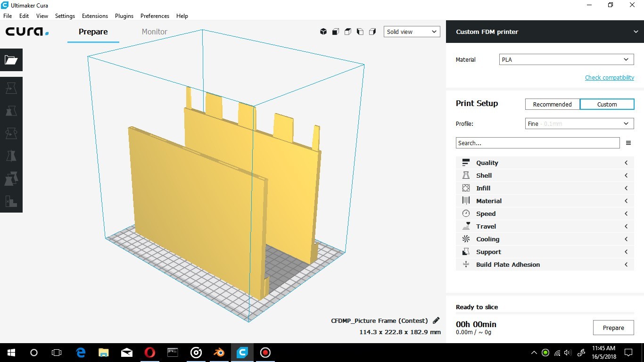The image size is (644, 362).
Task: Open the PLA material dropdown
Action: (566, 60)
